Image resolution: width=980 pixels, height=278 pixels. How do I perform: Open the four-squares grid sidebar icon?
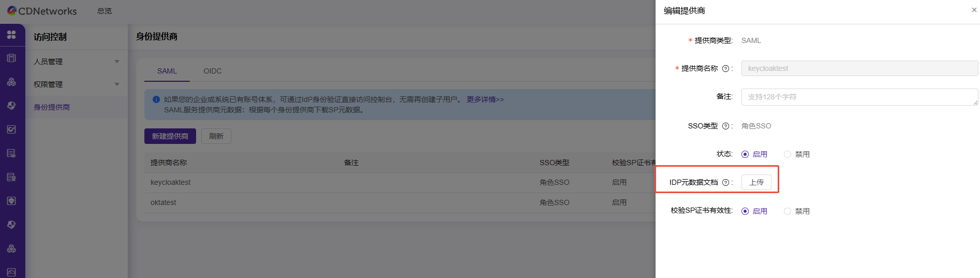tap(11, 35)
